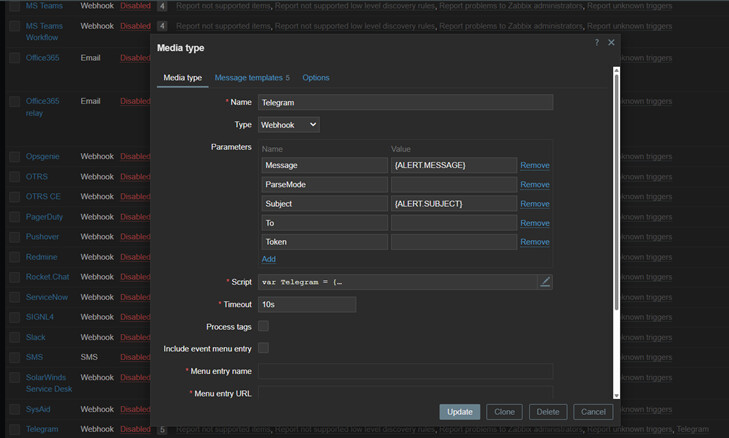Add a new parameter row

(269, 259)
